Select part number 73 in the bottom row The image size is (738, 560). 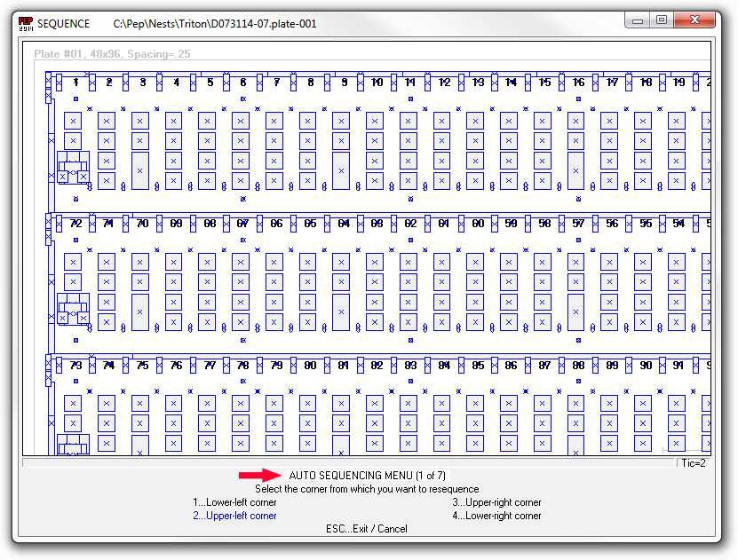click(75, 365)
